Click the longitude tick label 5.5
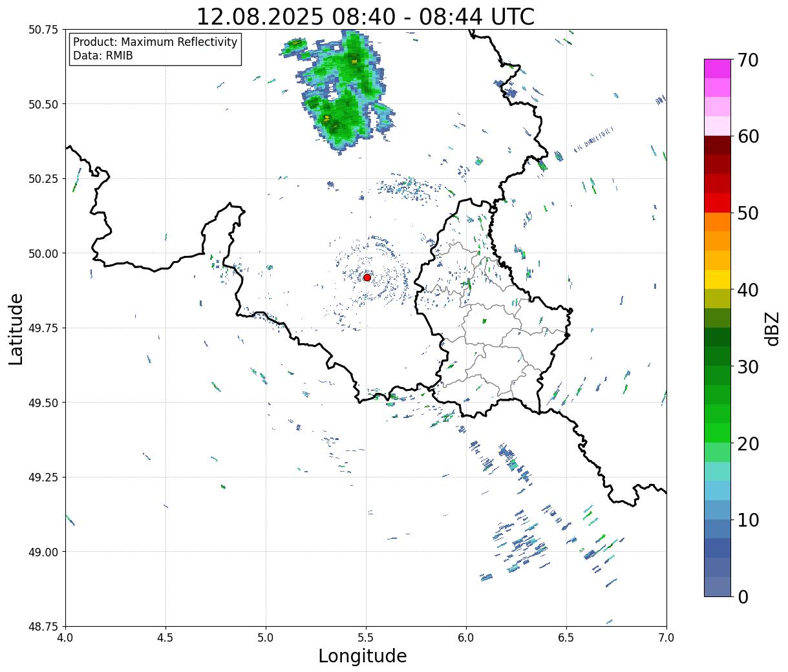This screenshot has height=672, width=788. coord(366,638)
